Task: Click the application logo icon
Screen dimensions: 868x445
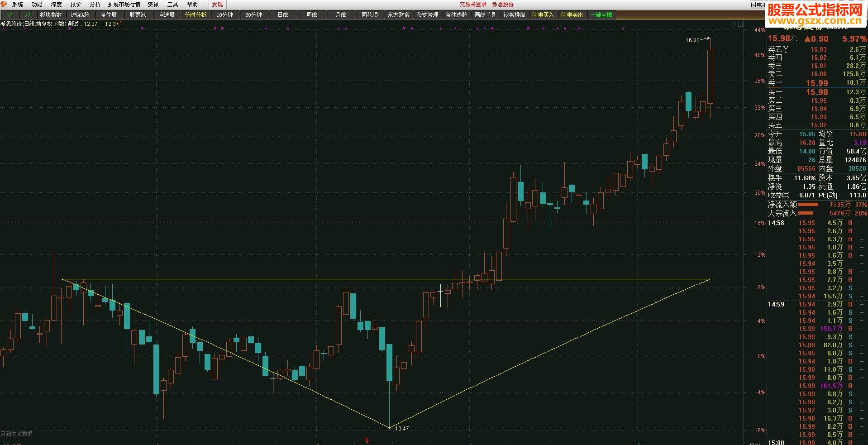Action: click(5, 4)
